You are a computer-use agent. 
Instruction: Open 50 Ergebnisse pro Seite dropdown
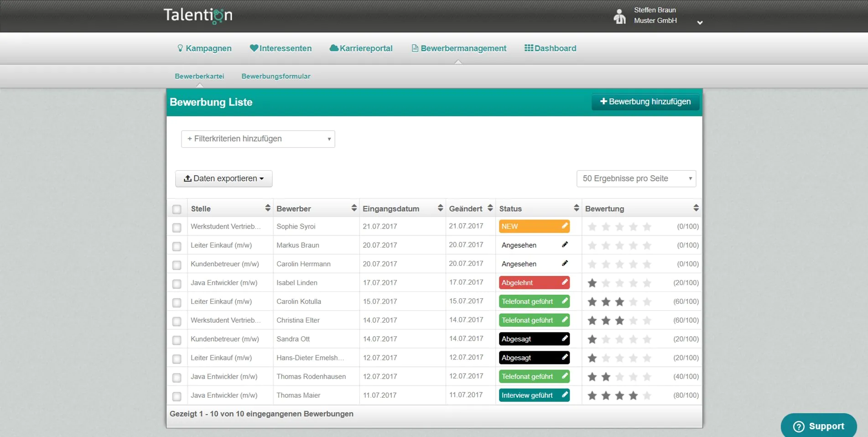coord(636,178)
